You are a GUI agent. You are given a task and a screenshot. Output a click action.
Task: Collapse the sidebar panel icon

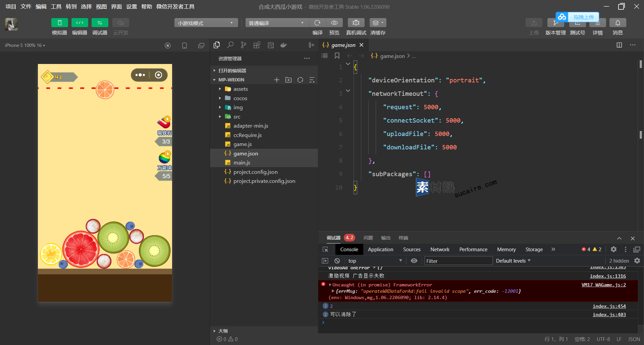311,45
